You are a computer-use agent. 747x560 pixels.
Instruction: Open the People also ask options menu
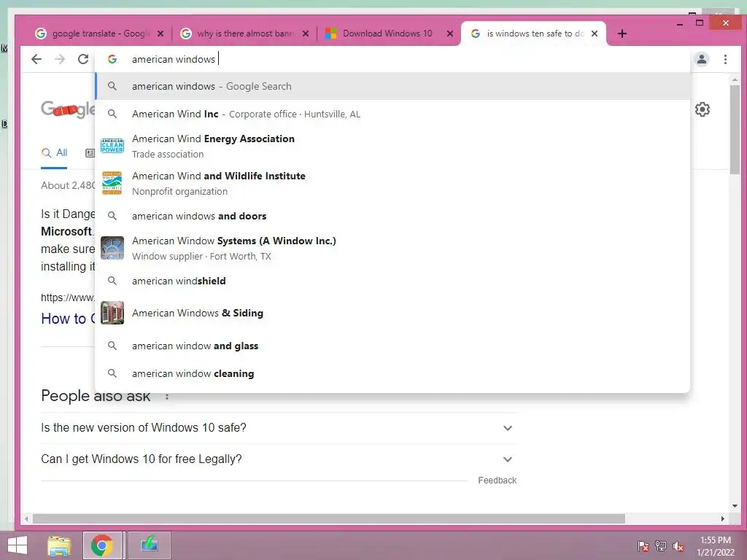167,396
